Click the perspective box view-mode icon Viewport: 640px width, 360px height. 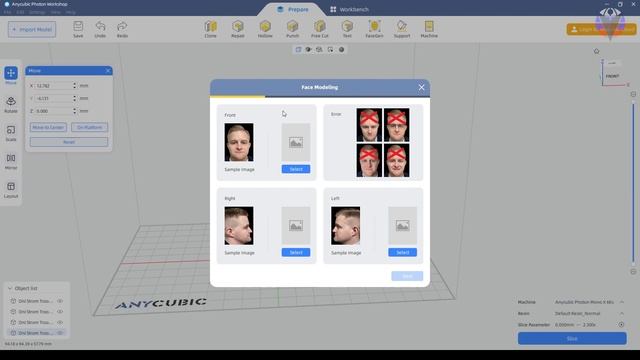pyautogui.click(x=298, y=49)
